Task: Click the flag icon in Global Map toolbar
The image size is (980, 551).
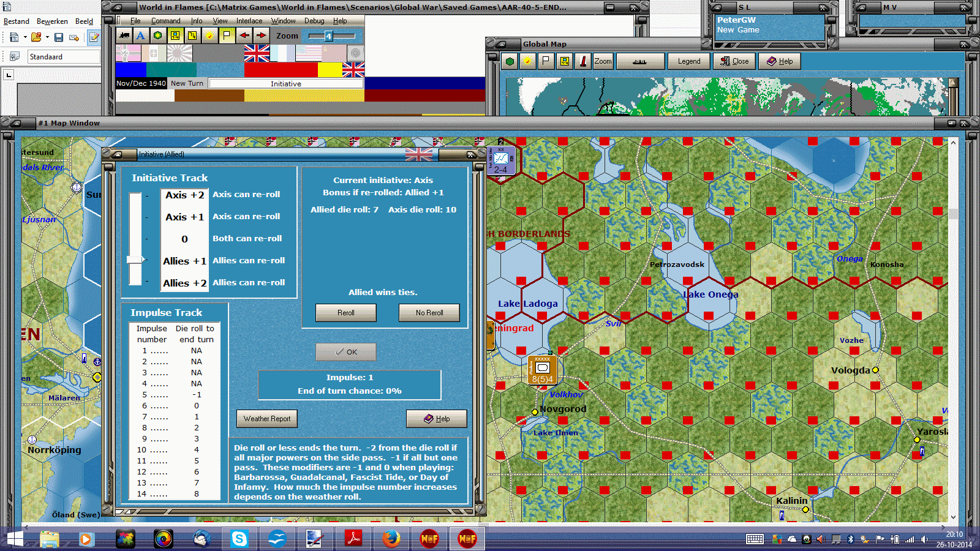Action: [546, 61]
